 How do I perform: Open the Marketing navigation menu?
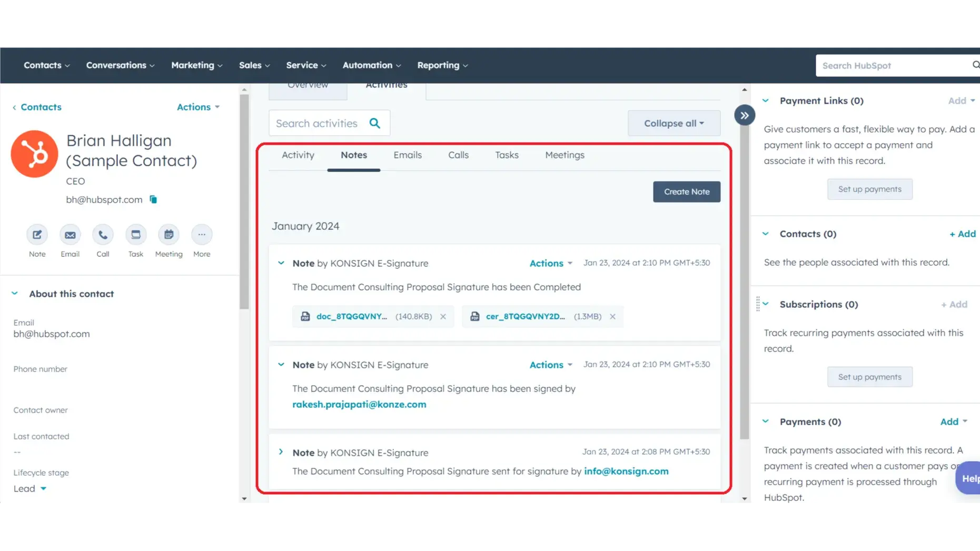click(196, 65)
